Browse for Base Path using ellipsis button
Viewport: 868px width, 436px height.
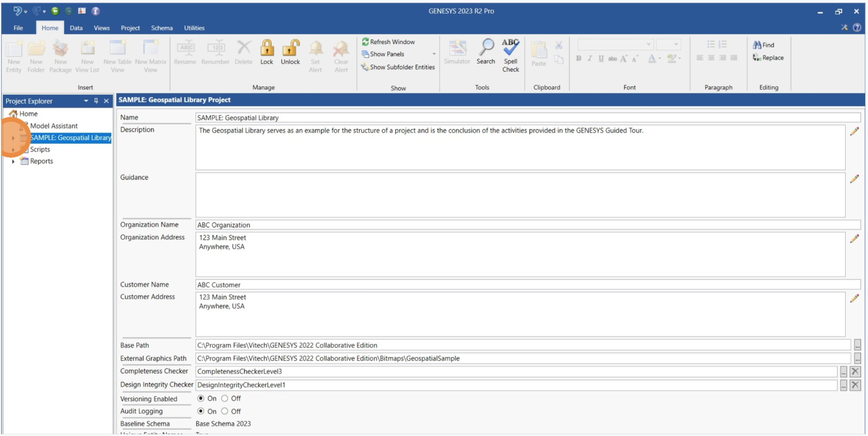857,345
